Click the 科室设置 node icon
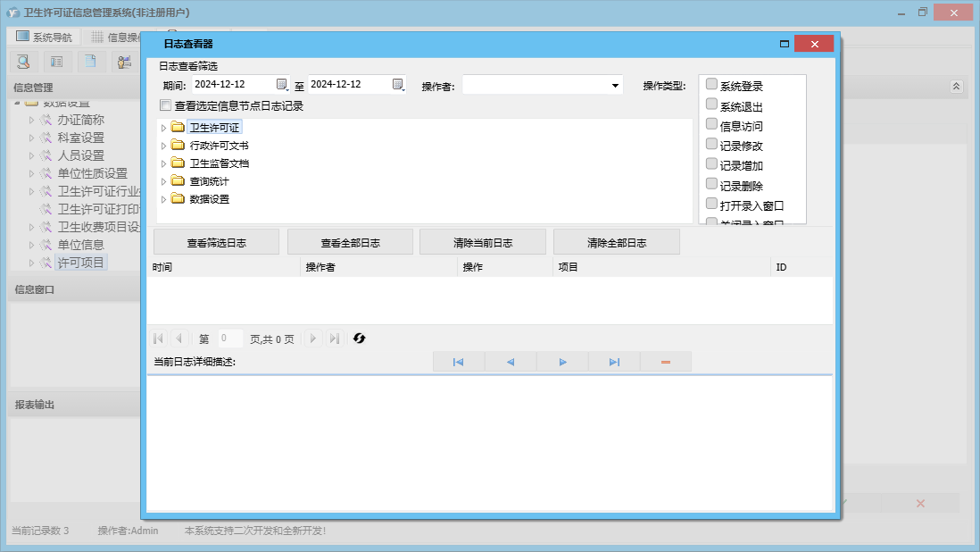The image size is (980, 552). pyautogui.click(x=46, y=138)
